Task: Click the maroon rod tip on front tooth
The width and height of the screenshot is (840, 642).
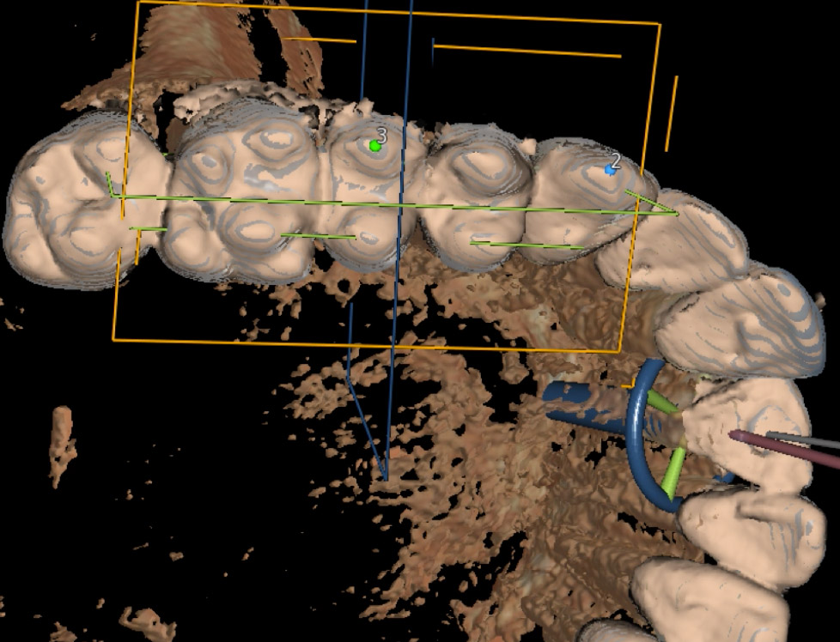Action: 736,436
